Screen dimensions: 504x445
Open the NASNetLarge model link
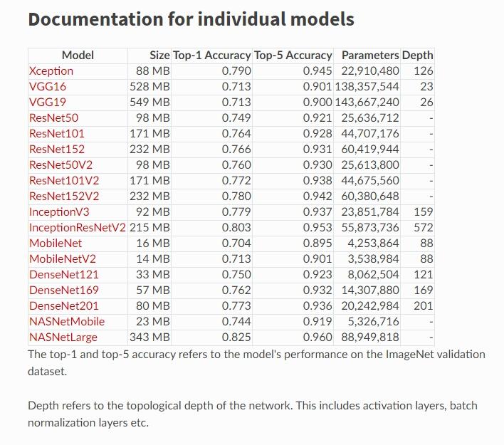63,337
